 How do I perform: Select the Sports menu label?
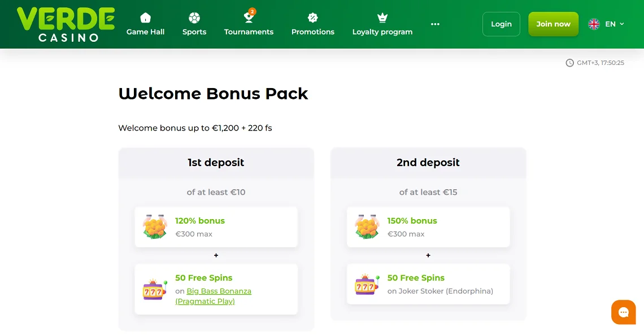point(194,32)
